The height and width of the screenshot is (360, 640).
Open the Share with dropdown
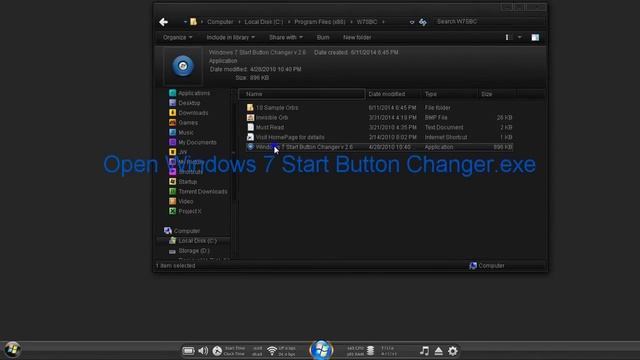286,38
